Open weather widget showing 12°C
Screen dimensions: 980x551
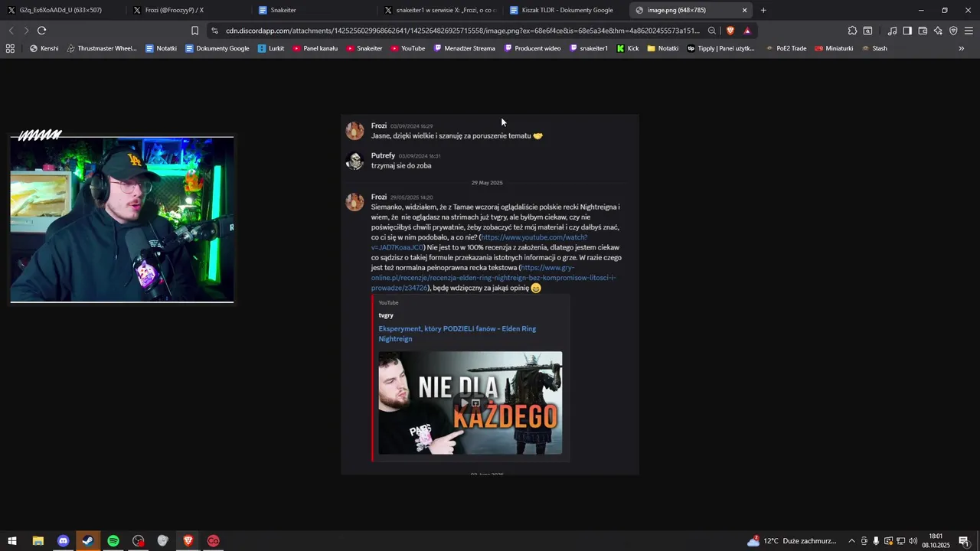point(792,541)
